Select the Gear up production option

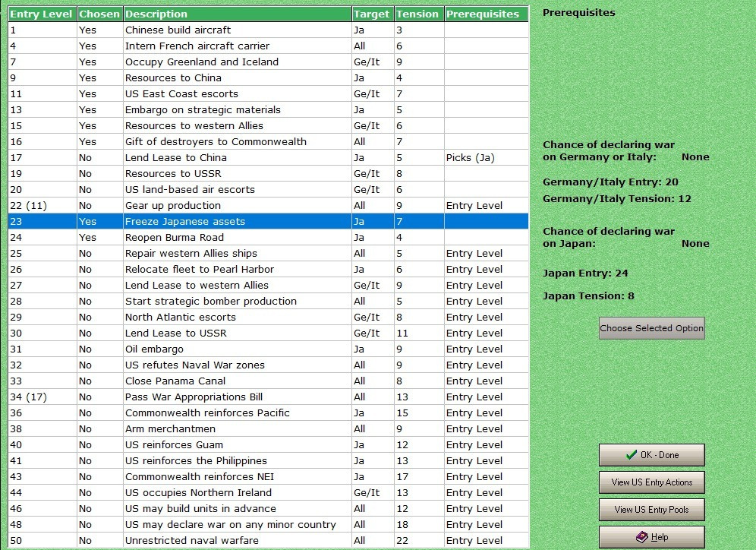click(x=268, y=205)
